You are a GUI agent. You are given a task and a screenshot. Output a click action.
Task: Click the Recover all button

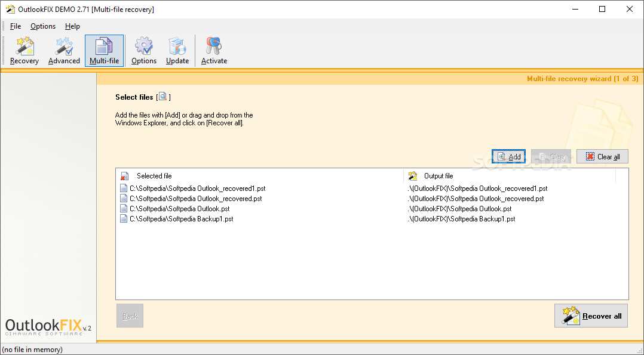pyautogui.click(x=591, y=316)
